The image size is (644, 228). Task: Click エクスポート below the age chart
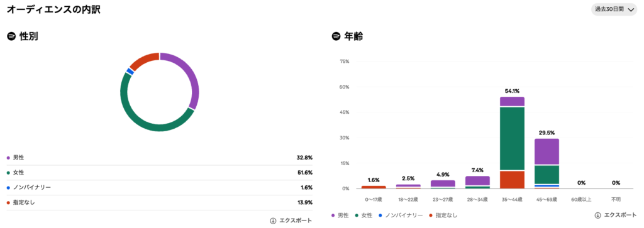tap(620, 215)
